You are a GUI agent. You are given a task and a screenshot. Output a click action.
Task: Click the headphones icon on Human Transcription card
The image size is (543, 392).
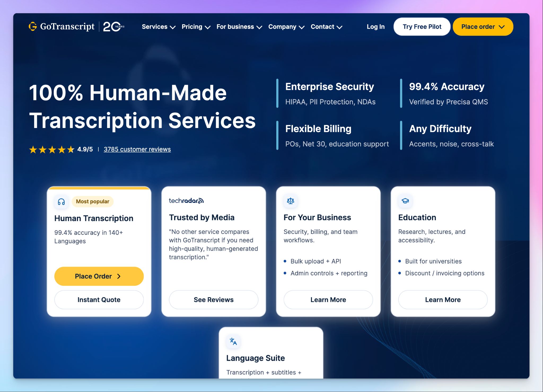(x=61, y=202)
